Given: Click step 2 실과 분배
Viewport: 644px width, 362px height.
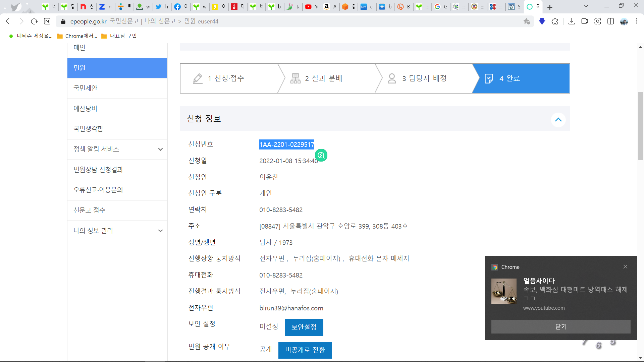Looking at the screenshot, I should tap(326, 78).
